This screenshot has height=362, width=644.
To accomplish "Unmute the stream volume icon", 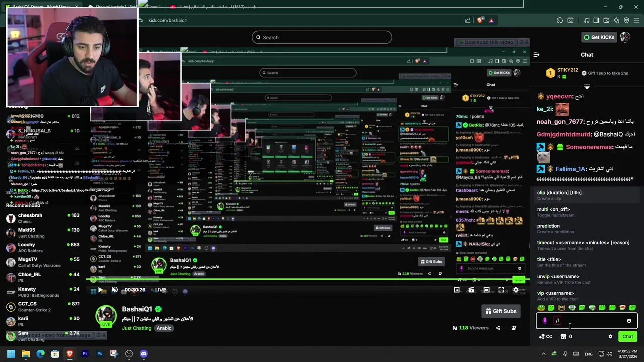I will 115,290.
